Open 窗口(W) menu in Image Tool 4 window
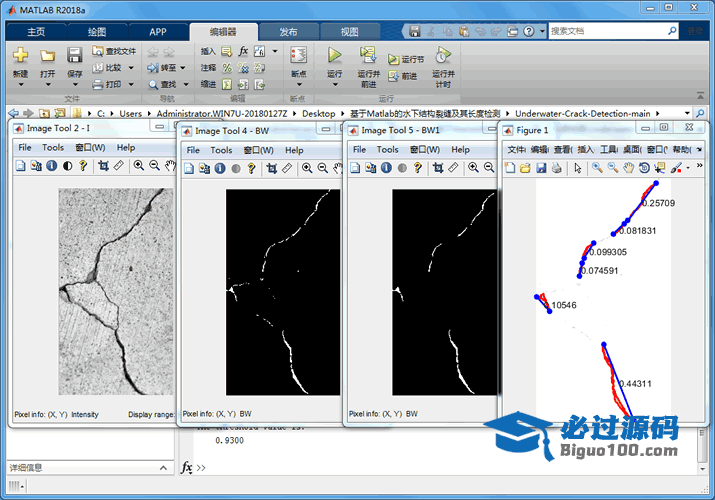The image size is (715, 500). (x=259, y=150)
